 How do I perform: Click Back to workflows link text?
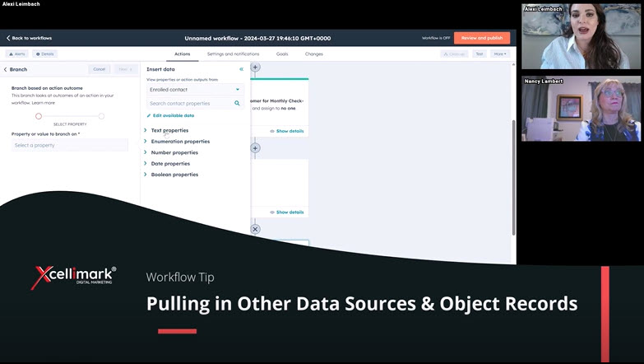(x=31, y=38)
